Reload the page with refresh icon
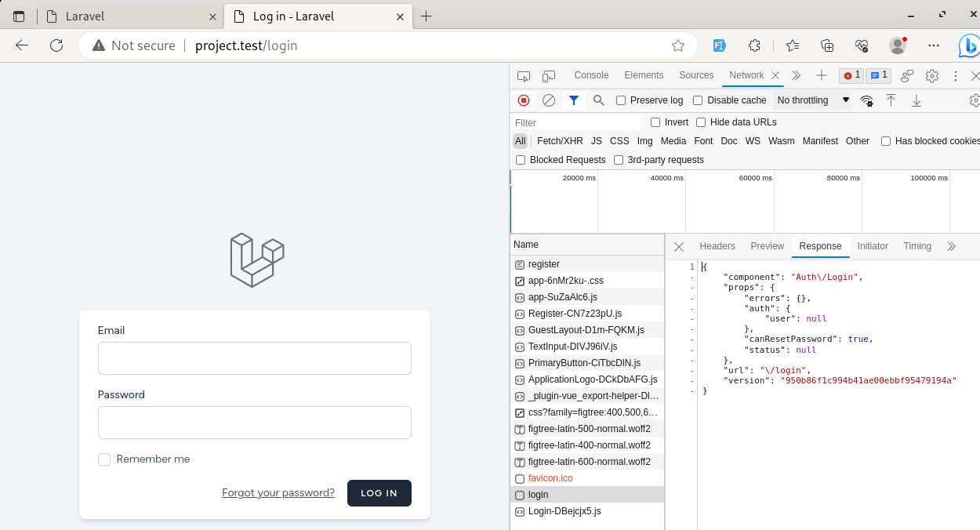Viewport: 980px width, 530px height. 56,45
